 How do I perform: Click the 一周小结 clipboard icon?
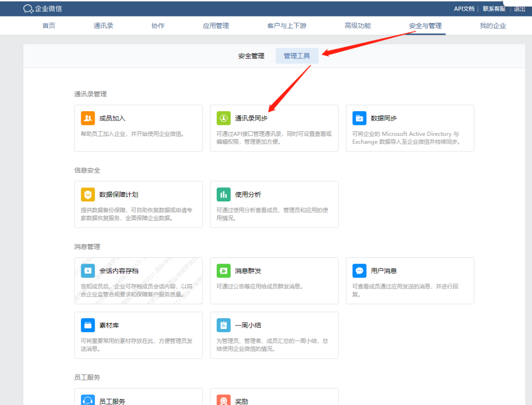point(223,325)
